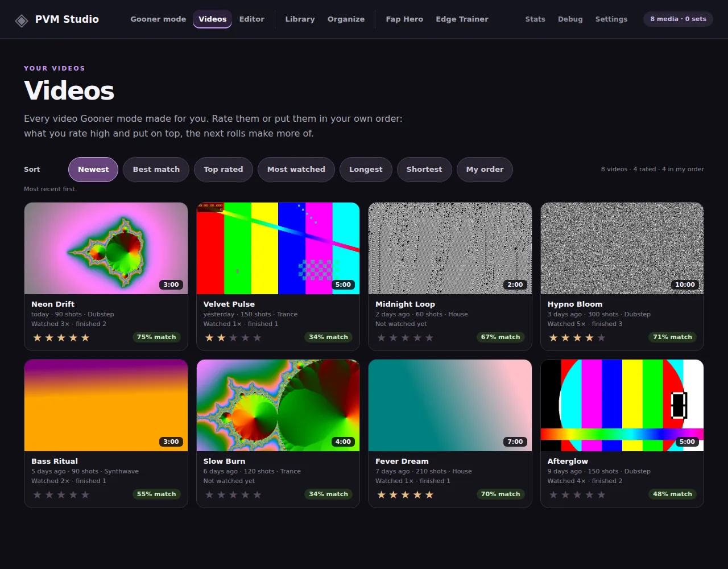
Task: Open the Slow Burn video thumbnail
Action: coord(278,405)
